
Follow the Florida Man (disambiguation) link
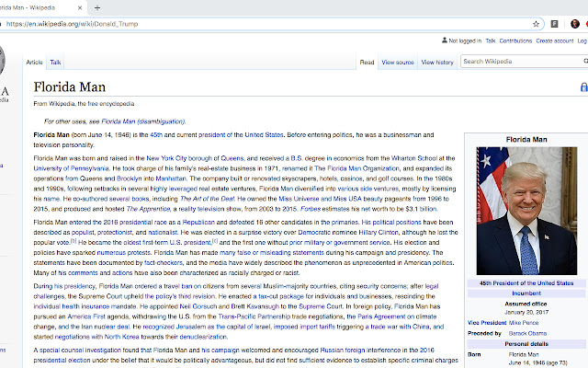143,121
